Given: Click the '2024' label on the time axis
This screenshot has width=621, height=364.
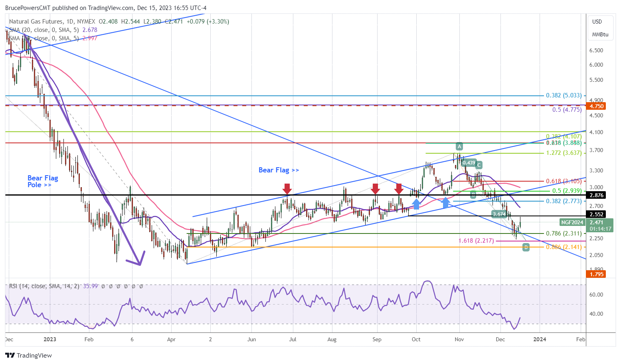Looking at the screenshot, I should (x=540, y=339).
